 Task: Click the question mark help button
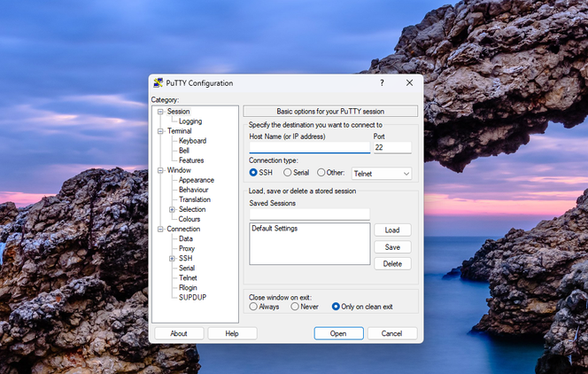tap(382, 83)
